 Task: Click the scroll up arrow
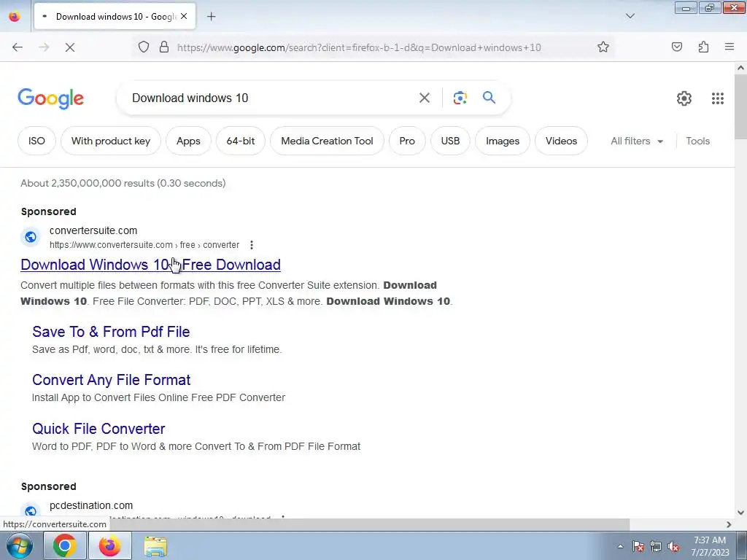740,68
